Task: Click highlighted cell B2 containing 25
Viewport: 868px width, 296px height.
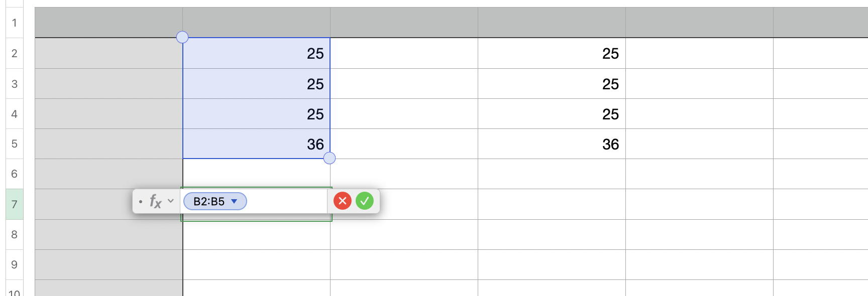Action: pos(256,53)
